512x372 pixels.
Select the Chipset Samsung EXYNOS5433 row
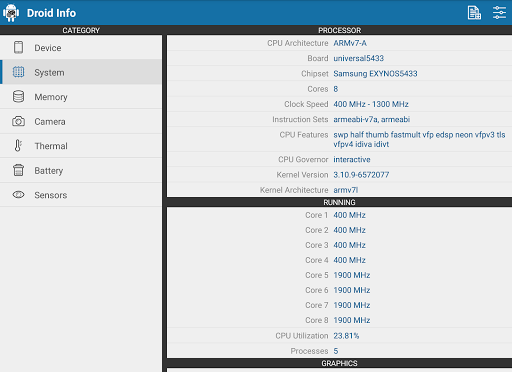tap(339, 74)
